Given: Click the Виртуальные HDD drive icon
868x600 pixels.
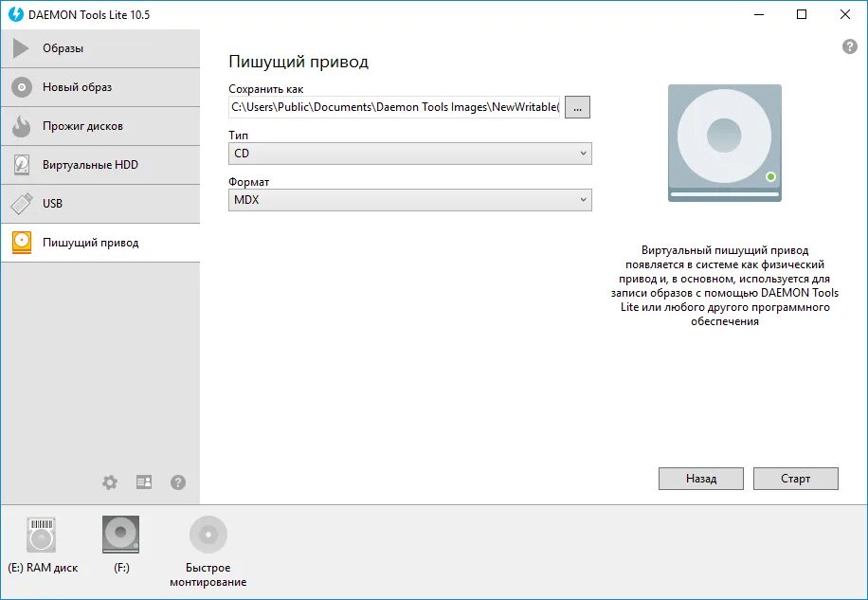Looking at the screenshot, I should 22,165.
